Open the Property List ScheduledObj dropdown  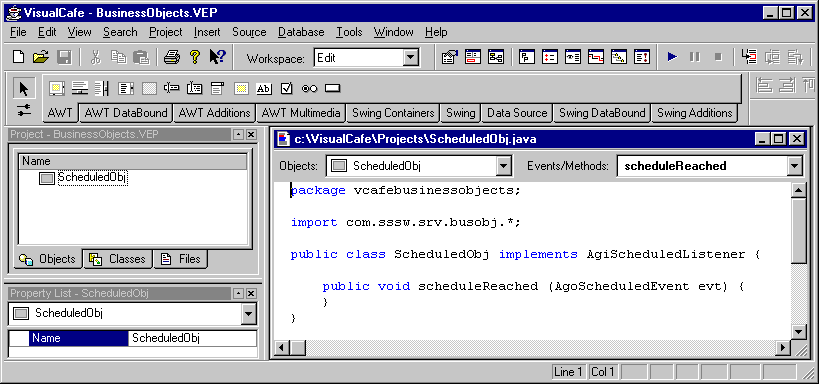(249, 314)
